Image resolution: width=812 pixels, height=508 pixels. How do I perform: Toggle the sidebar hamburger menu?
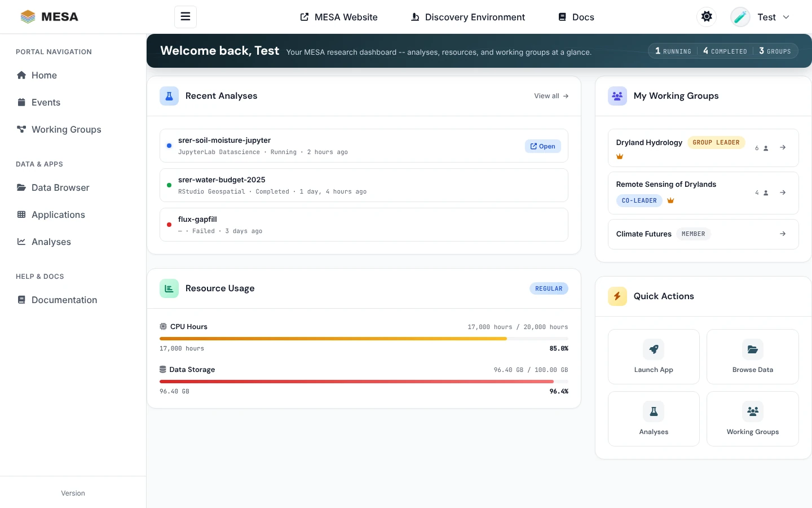pyautogui.click(x=185, y=17)
